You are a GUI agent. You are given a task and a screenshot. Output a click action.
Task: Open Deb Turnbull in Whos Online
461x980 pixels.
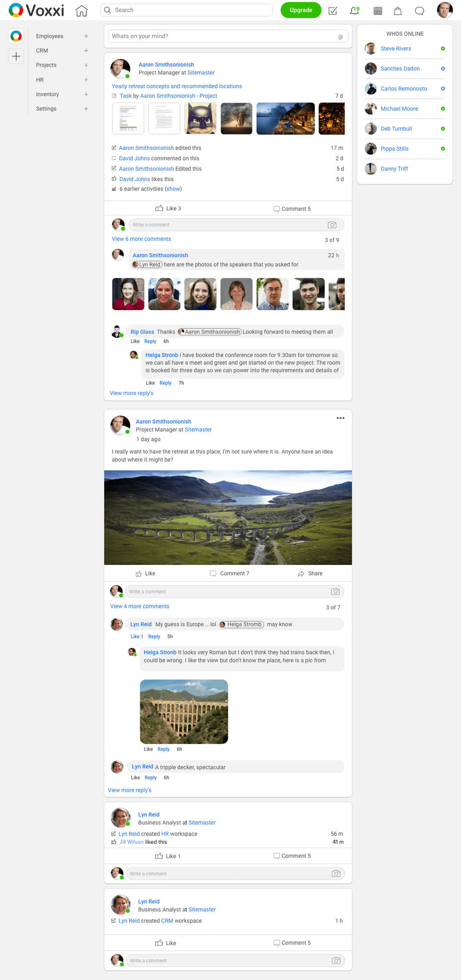click(396, 129)
